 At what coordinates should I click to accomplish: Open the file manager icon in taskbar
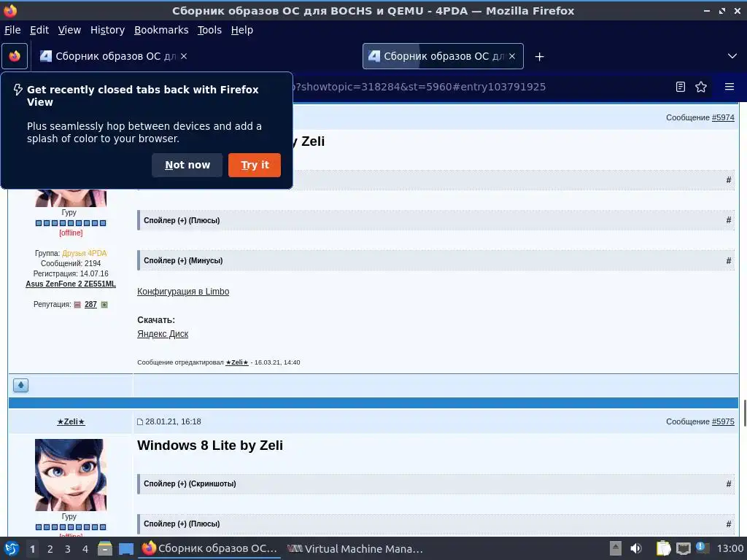tap(105, 548)
